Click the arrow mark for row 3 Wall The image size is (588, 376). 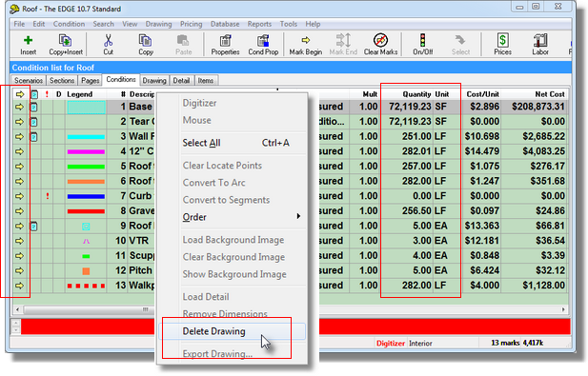(x=19, y=137)
